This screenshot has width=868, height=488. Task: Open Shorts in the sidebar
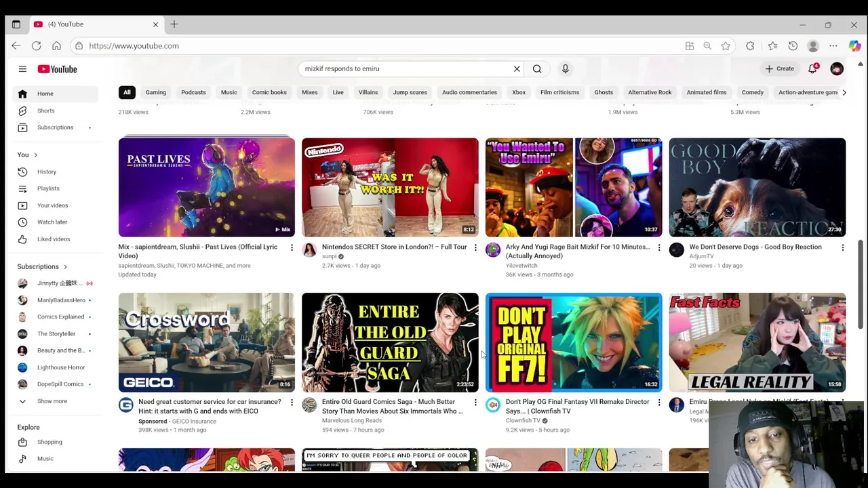pos(54,110)
